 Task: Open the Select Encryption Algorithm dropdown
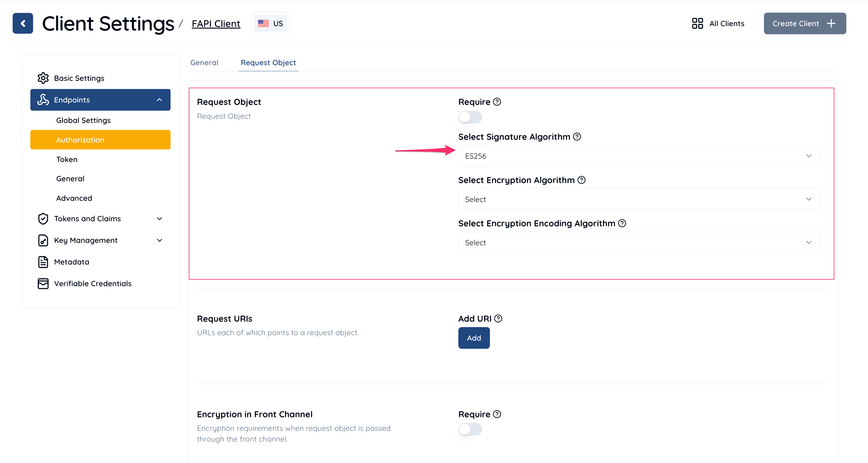coord(639,199)
